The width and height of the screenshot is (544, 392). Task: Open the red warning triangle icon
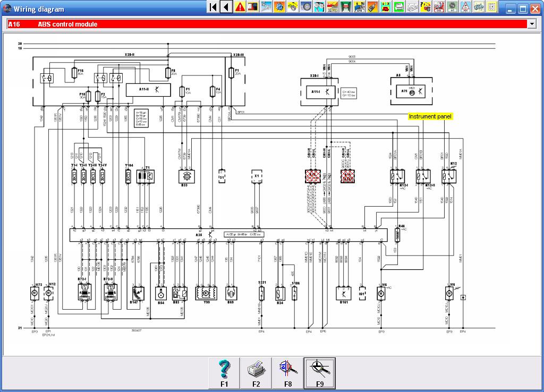(x=240, y=7)
